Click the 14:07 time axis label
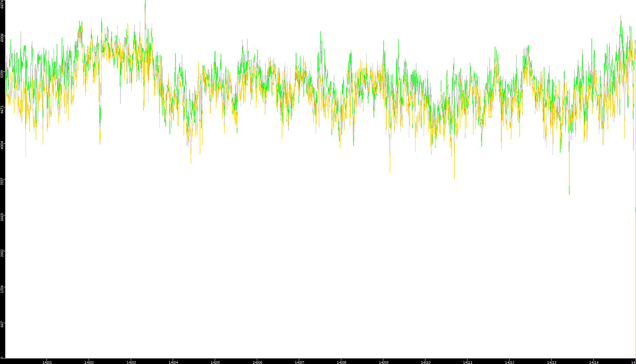Image resolution: width=636 pixels, height=364 pixels. click(299, 362)
